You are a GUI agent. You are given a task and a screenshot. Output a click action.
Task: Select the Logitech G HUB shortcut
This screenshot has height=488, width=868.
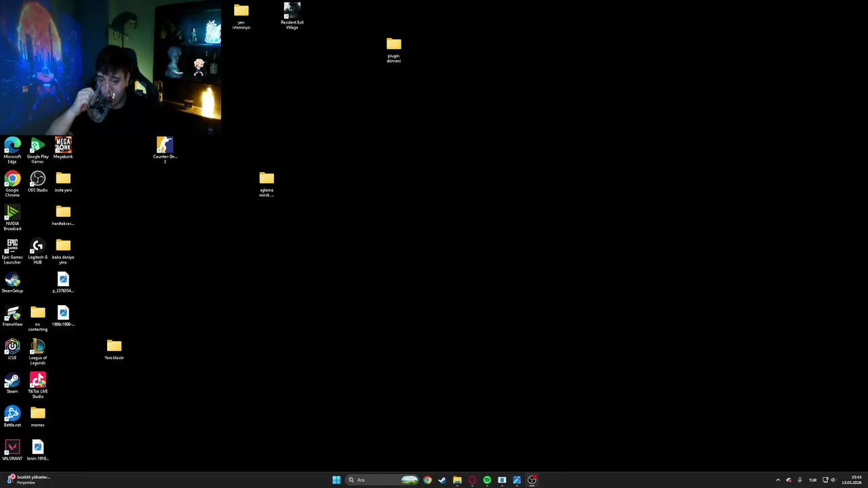click(x=38, y=251)
